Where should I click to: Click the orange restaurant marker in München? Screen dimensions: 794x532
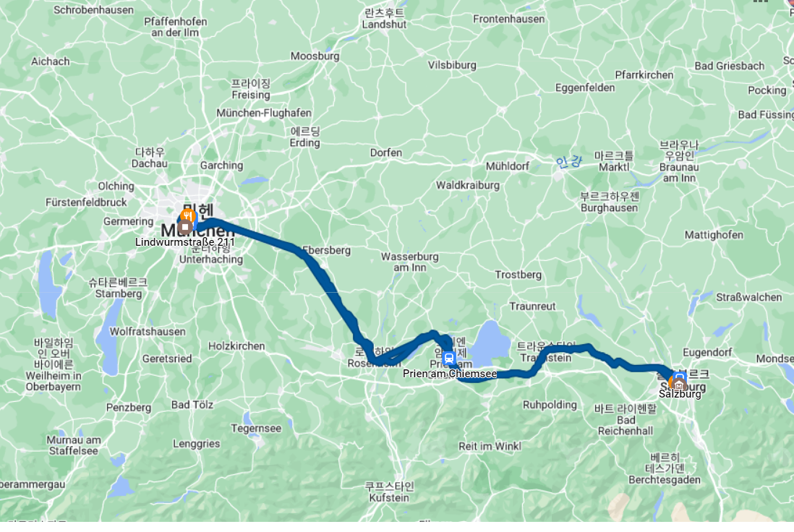pyautogui.click(x=188, y=215)
